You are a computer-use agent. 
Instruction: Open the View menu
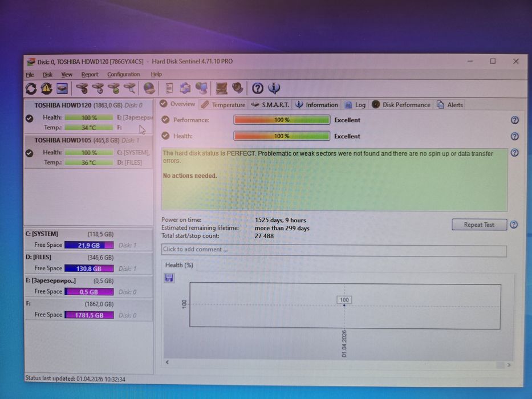[67, 75]
